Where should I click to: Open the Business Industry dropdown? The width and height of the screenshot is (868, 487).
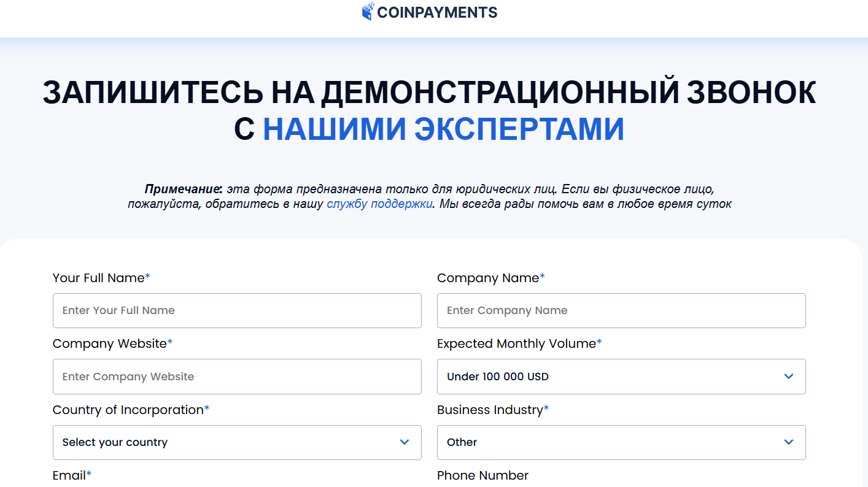click(x=621, y=442)
